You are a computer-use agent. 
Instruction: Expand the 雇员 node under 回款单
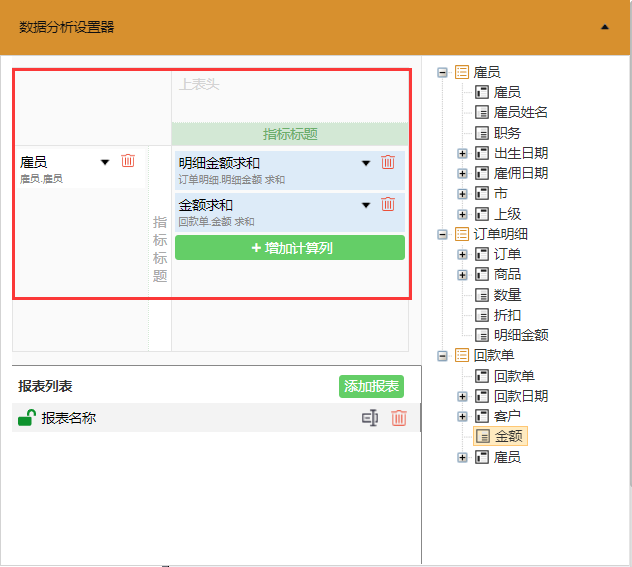462,457
